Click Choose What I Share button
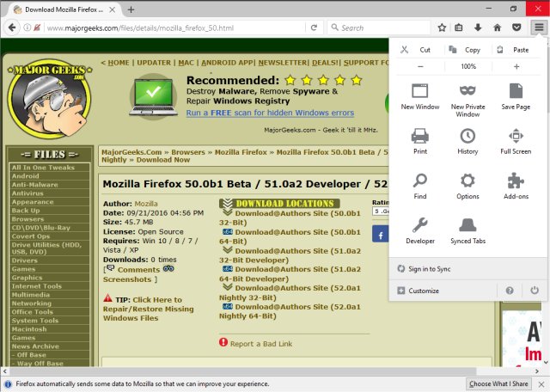 click(x=498, y=384)
